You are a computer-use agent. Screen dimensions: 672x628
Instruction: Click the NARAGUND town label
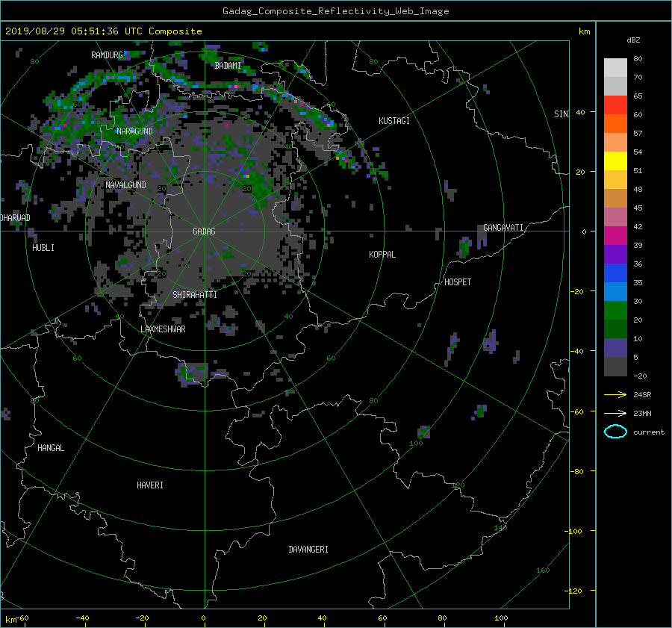click(x=134, y=131)
